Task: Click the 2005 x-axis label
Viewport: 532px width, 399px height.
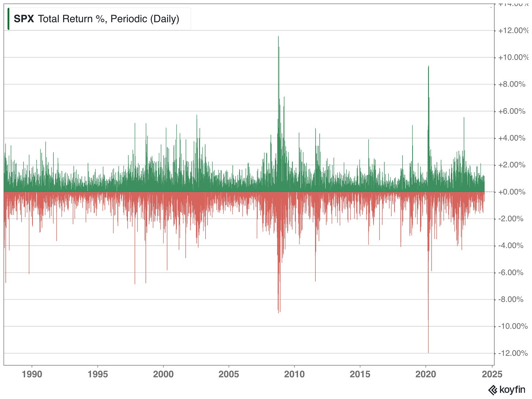Action: coord(229,374)
